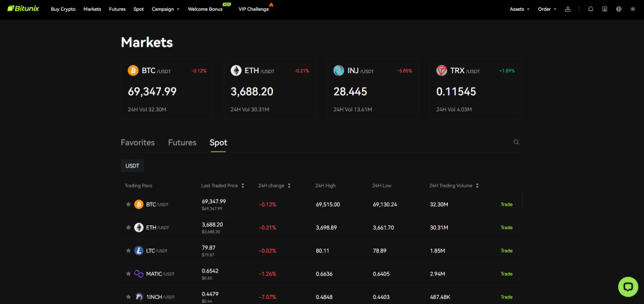
Task: Click the app download icon
Action: point(604,9)
